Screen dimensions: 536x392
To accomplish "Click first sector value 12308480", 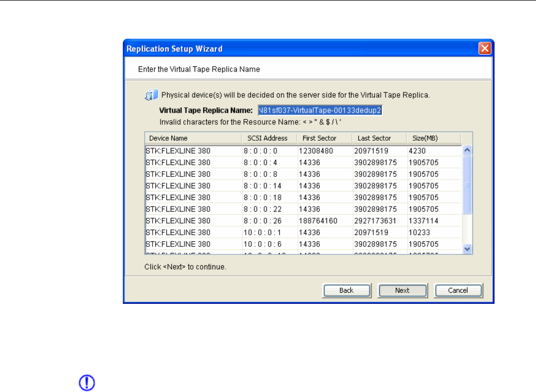I will [x=316, y=151].
